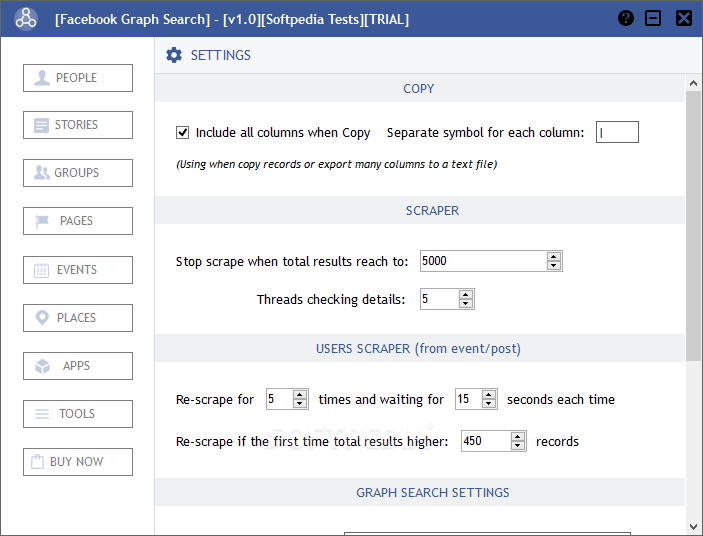Open the TOOLS section
The image size is (703, 536).
coord(78,414)
